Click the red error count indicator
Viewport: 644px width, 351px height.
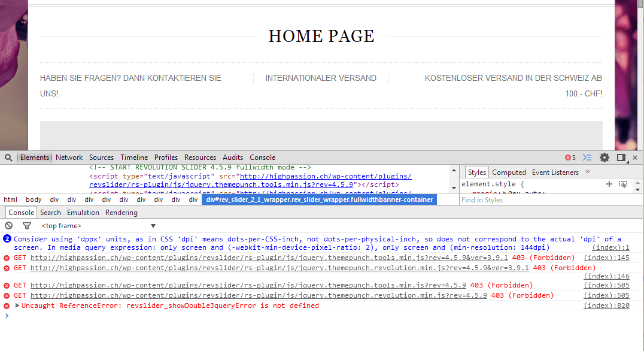coord(570,158)
